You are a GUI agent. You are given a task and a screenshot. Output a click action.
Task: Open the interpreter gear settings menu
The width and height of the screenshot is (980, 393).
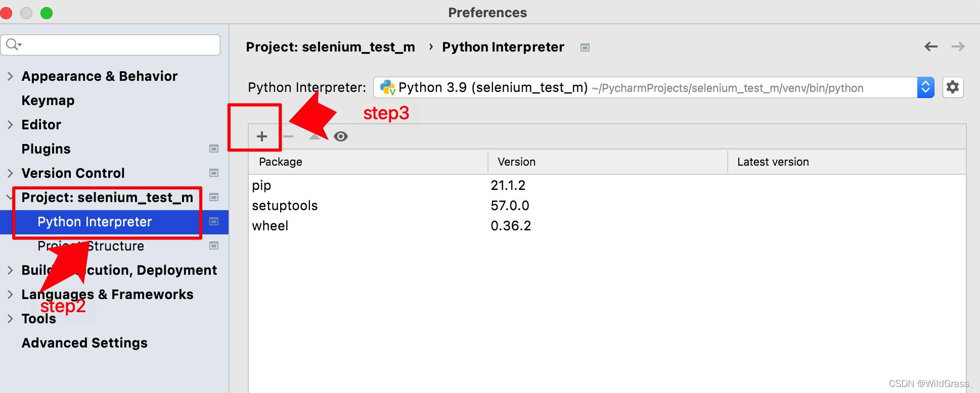pyautogui.click(x=953, y=87)
